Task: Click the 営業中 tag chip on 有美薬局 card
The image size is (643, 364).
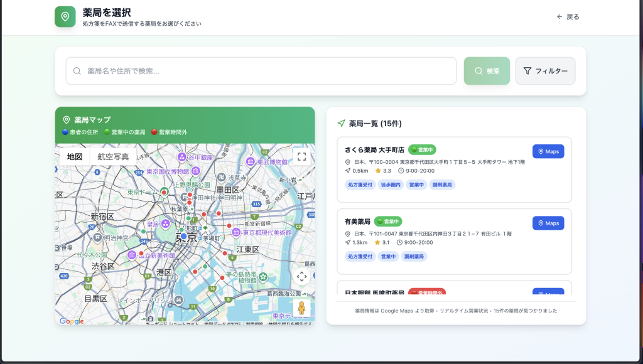Action: point(388,257)
